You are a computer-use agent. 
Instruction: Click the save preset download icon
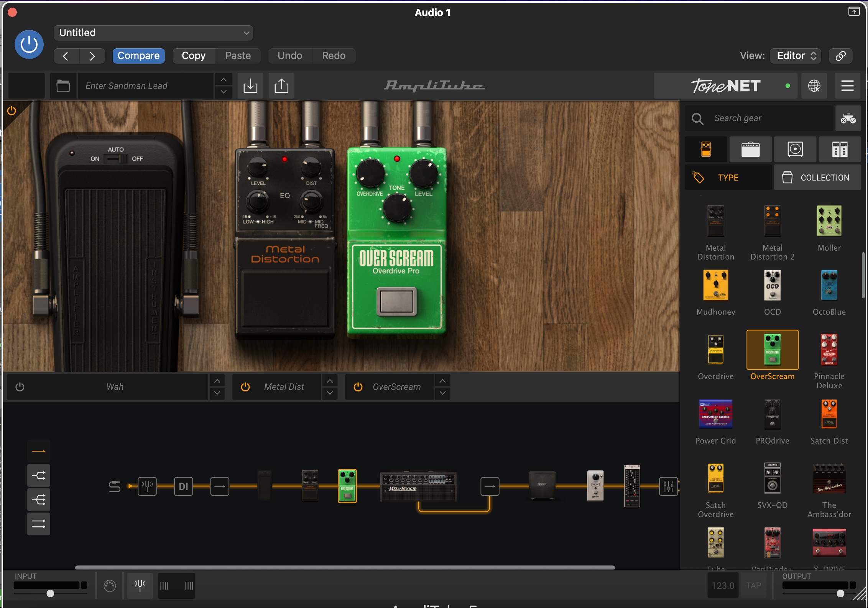pos(250,86)
